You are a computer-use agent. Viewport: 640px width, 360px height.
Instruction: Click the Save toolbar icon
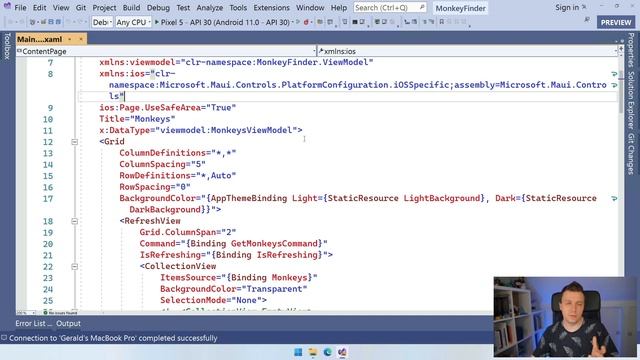click(x=51, y=22)
